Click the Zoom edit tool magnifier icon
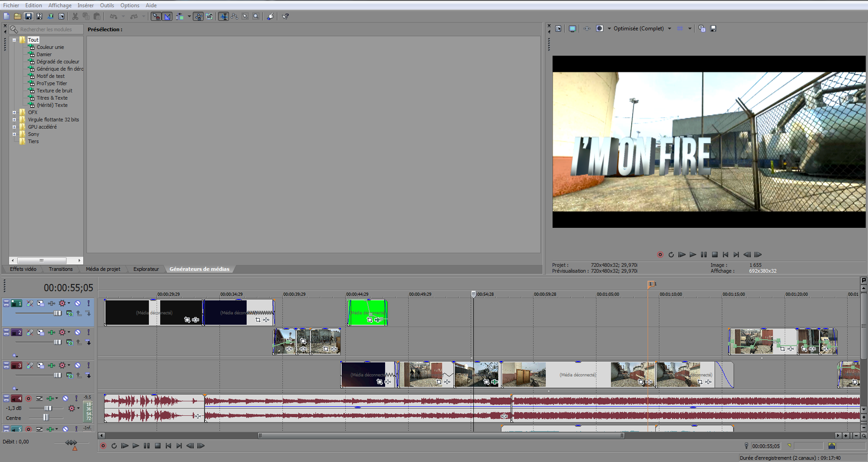The image size is (868, 462). pos(256,16)
